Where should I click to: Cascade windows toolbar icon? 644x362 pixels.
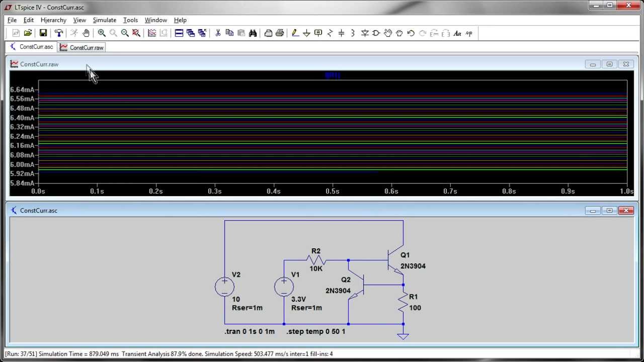pos(191,33)
